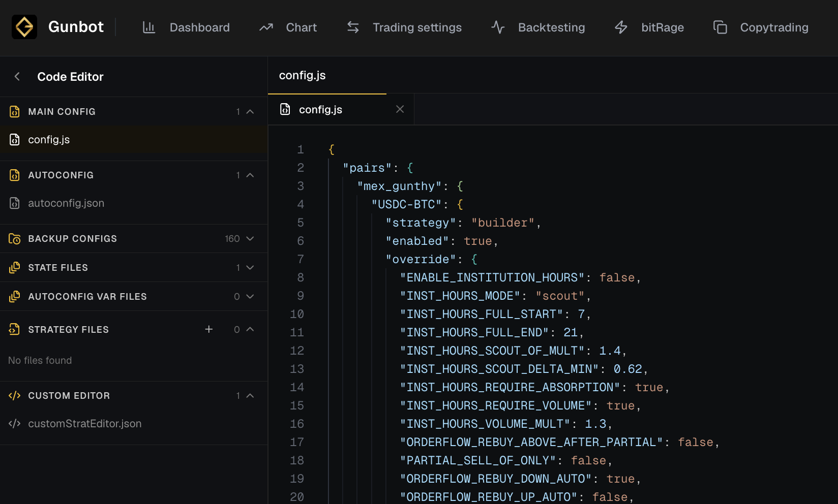
Task: Click the AUTOCONFIG VAR FILES label
Action: (x=87, y=297)
